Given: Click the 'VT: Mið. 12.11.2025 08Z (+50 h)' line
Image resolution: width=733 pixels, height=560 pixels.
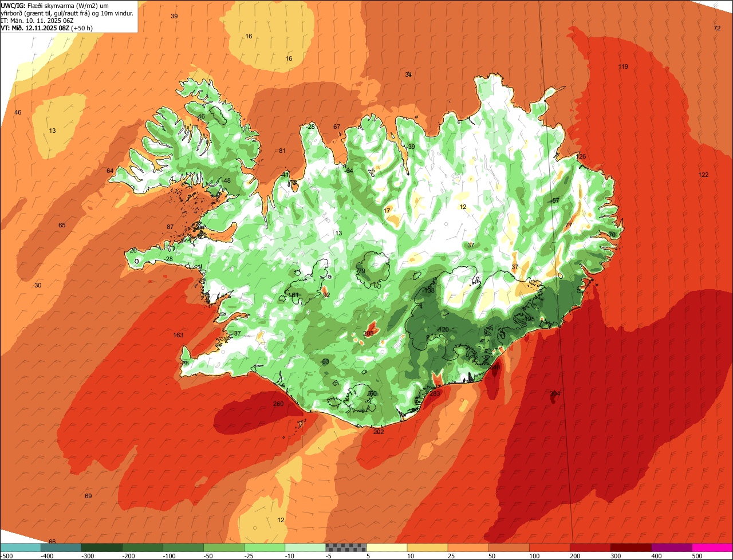Looking at the screenshot, I should pyautogui.click(x=47, y=27).
